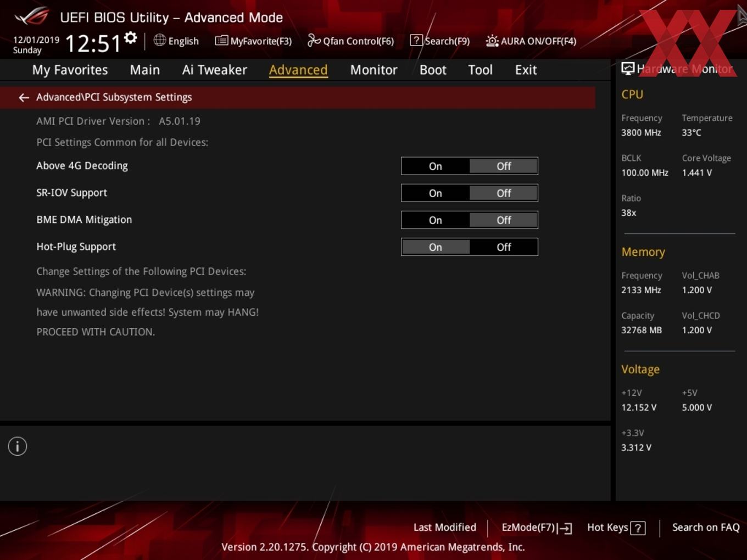
Task: Switch to the Monitor tab
Action: (x=374, y=70)
